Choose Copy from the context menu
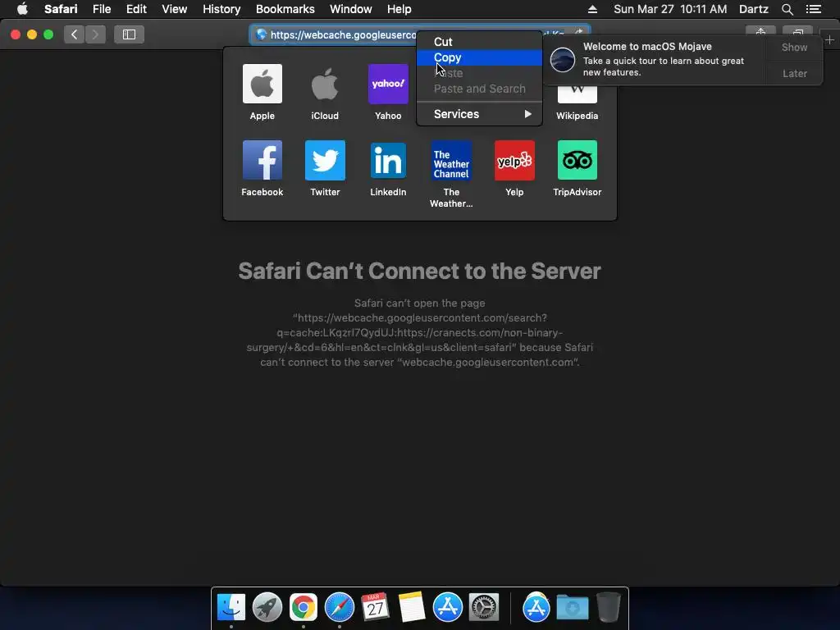Screen dimensions: 840x630 pos(479,57)
